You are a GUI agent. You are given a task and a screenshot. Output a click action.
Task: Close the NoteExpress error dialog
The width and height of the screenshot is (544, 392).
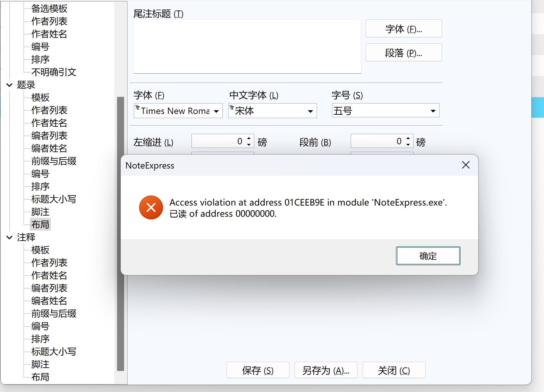(465, 165)
